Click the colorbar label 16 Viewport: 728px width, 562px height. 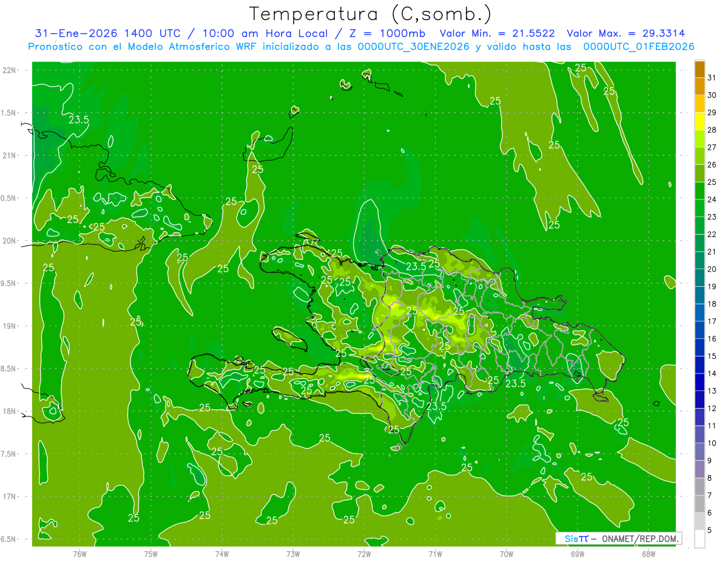point(712,339)
